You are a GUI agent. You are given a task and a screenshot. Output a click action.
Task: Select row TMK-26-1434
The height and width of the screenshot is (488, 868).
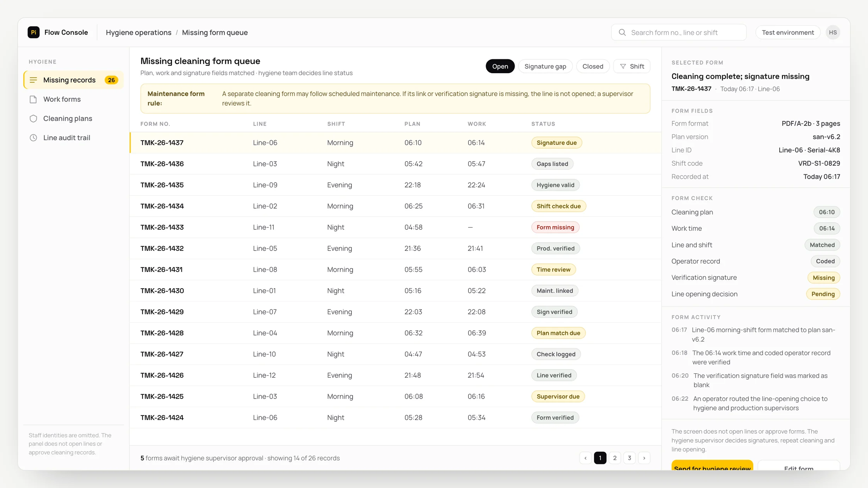pos(395,206)
